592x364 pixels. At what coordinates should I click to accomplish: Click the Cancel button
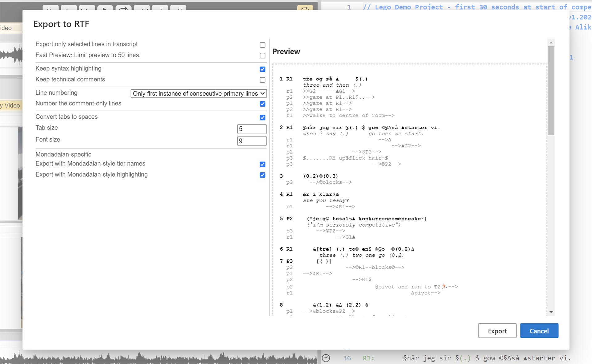click(x=539, y=331)
